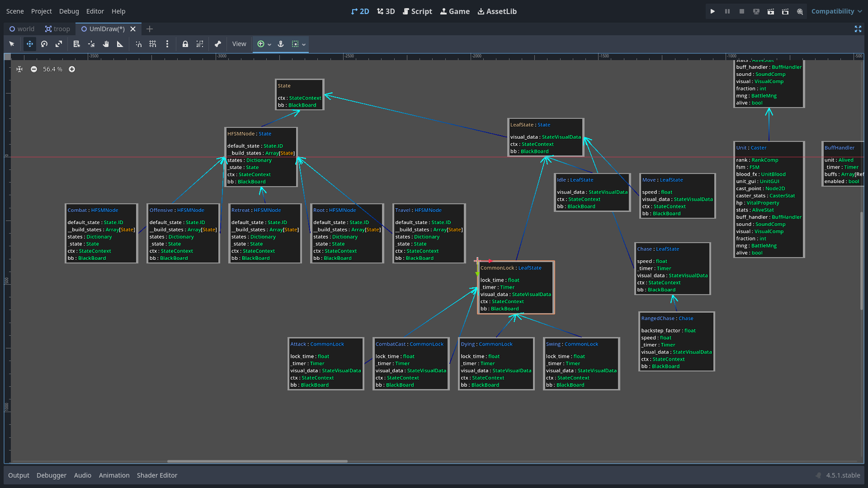The width and height of the screenshot is (868, 488).
Task: Activate the Scale mode tool
Action: point(59,44)
